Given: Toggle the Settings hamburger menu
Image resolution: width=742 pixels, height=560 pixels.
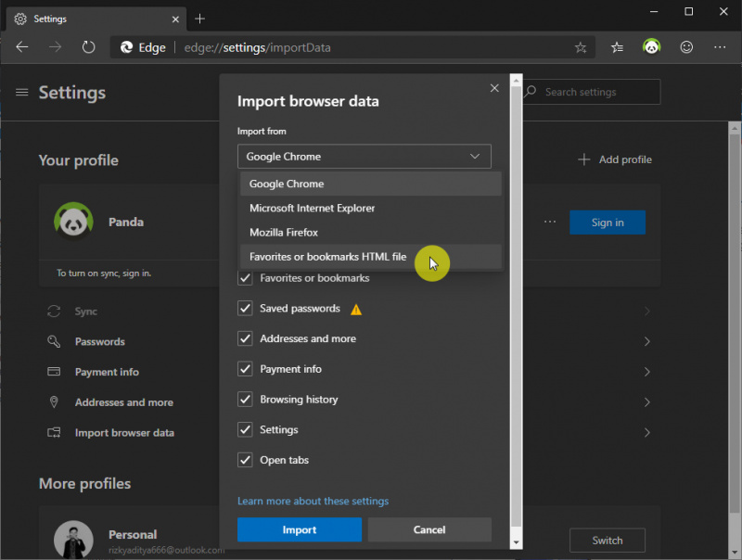Looking at the screenshot, I should pyautogui.click(x=21, y=92).
